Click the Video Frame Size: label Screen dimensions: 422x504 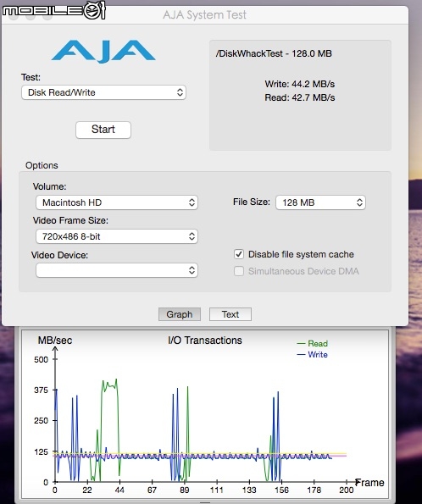pos(70,220)
